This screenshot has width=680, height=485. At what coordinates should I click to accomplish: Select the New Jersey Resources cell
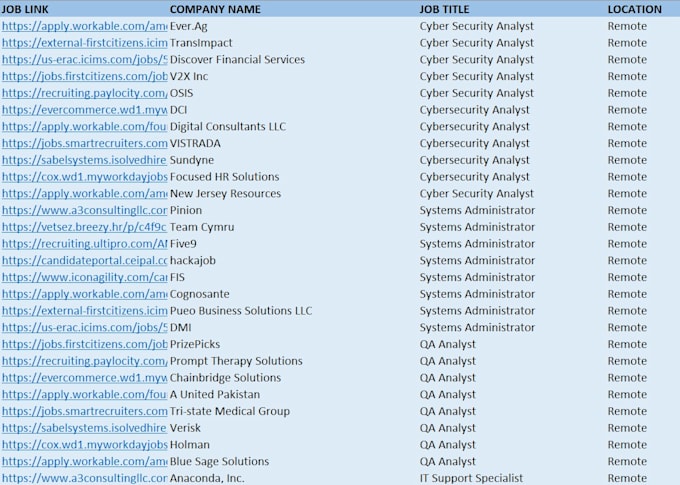click(226, 193)
